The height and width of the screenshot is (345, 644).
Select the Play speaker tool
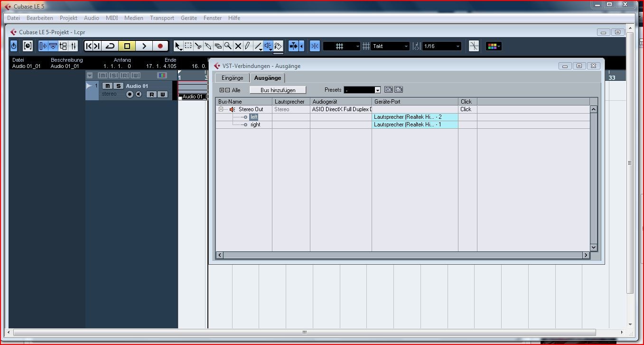coord(269,46)
